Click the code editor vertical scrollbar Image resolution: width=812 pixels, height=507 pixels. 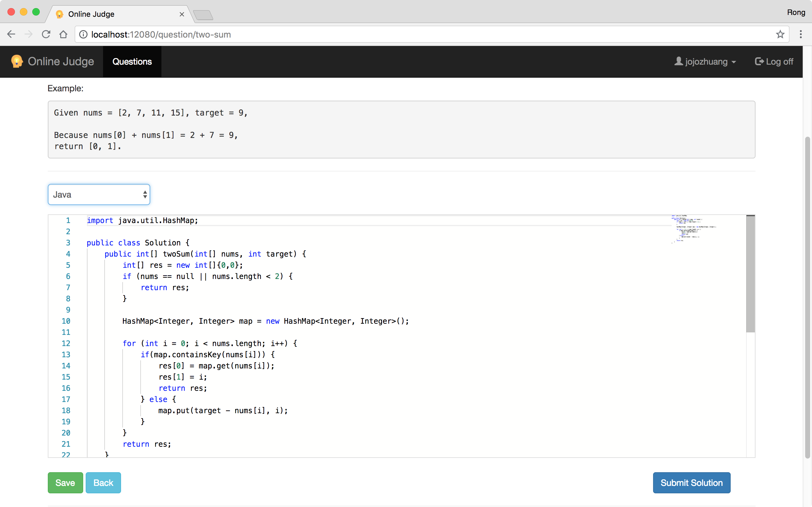pos(750,274)
